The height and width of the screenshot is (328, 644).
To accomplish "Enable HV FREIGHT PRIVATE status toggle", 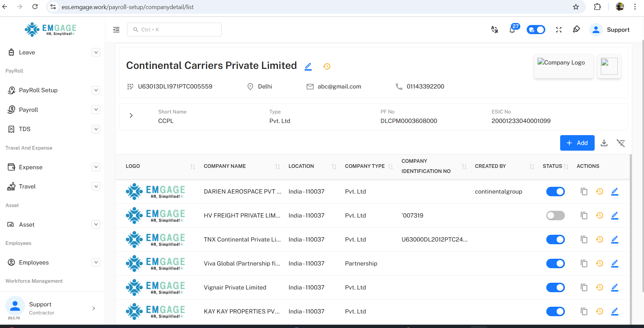I will click(555, 216).
